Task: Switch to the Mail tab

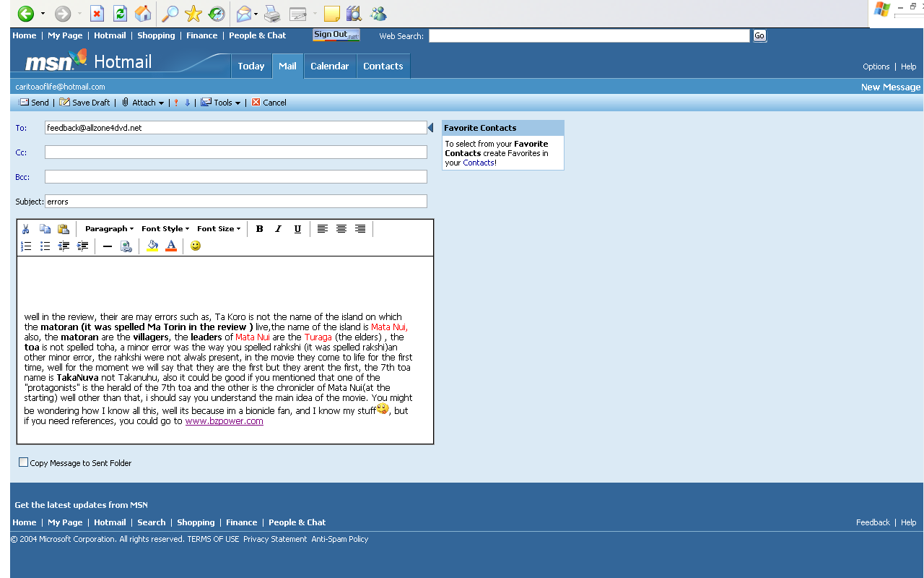Action: point(287,66)
